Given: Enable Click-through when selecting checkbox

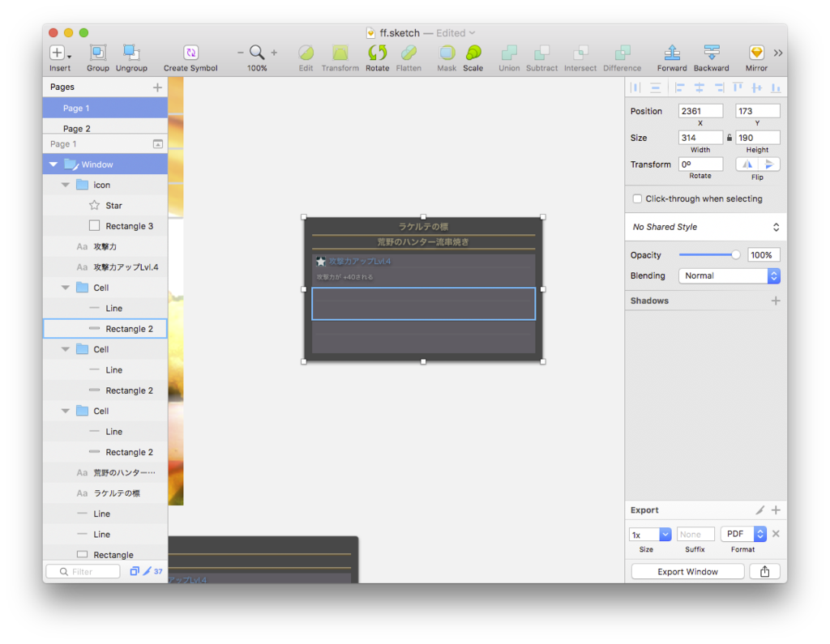Looking at the screenshot, I should pyautogui.click(x=637, y=199).
